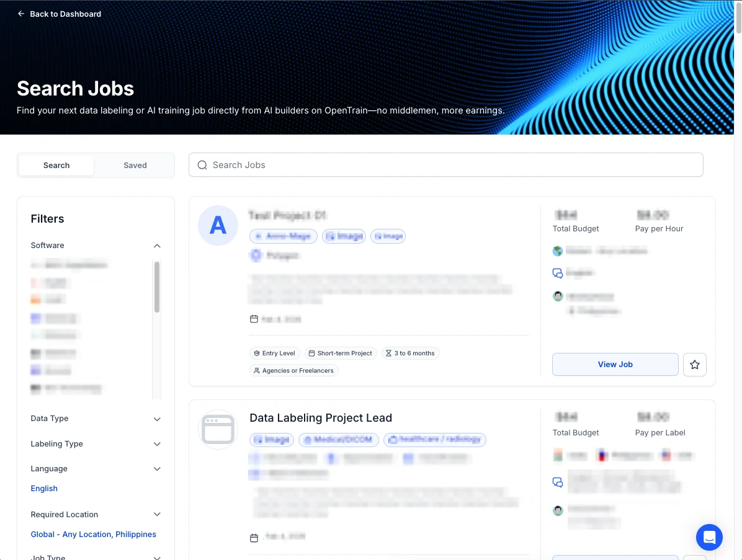Image resolution: width=742 pixels, height=560 pixels.
Task: Click the Entry Level tag
Action: click(274, 353)
